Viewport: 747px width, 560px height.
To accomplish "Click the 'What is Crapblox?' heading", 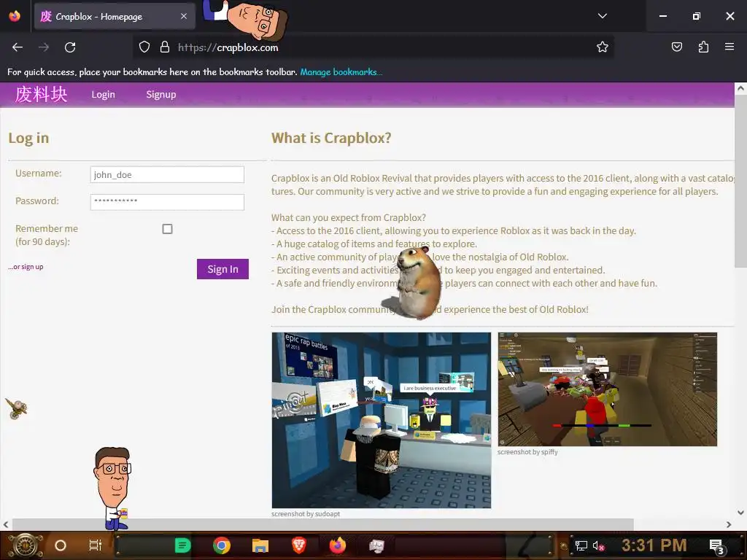I will [331, 138].
